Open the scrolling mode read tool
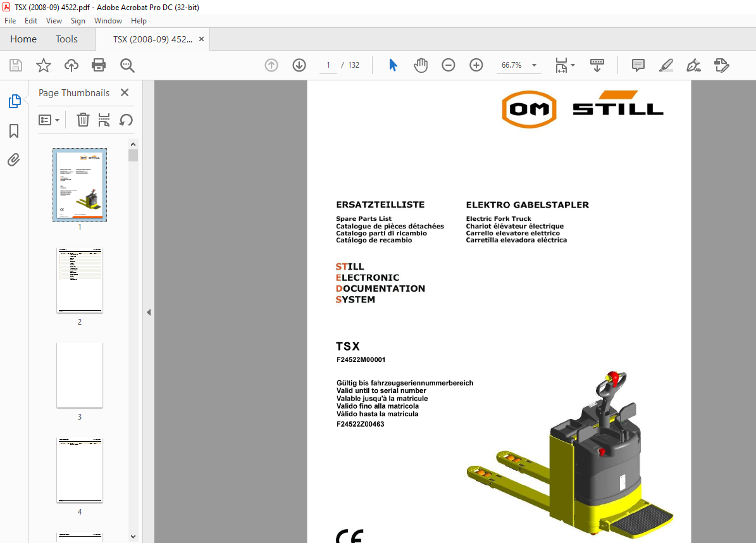The height and width of the screenshot is (543, 756). coord(597,65)
